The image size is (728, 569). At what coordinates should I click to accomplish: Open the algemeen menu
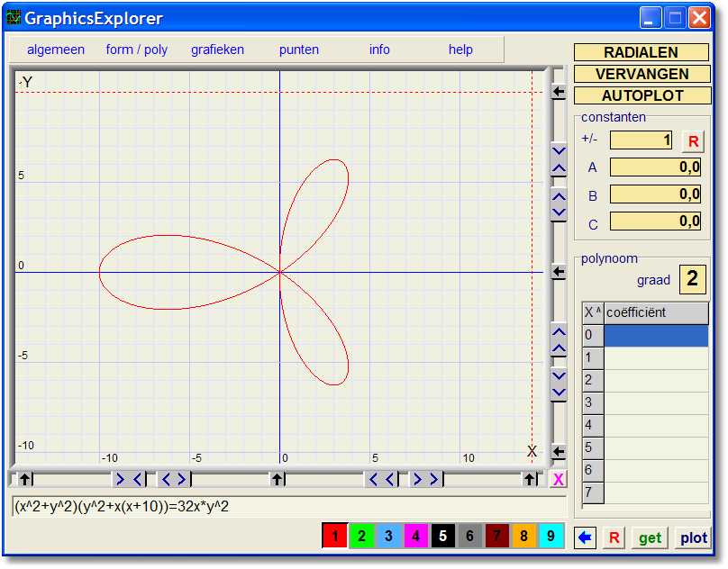tap(56, 50)
